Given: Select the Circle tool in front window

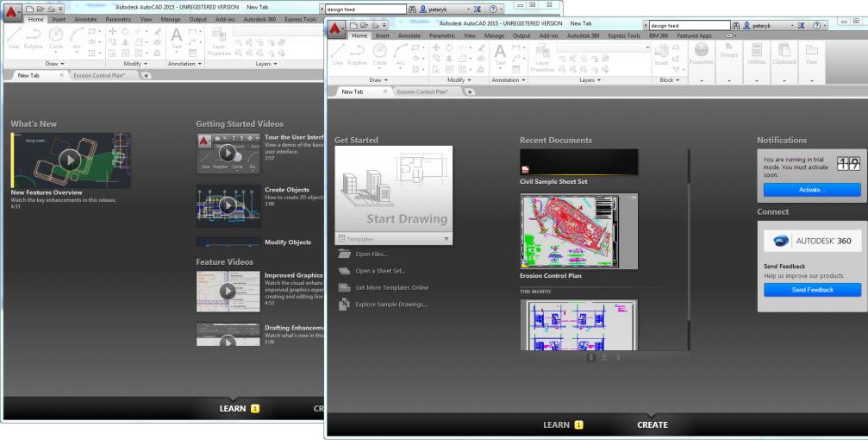Looking at the screenshot, I should [379, 54].
